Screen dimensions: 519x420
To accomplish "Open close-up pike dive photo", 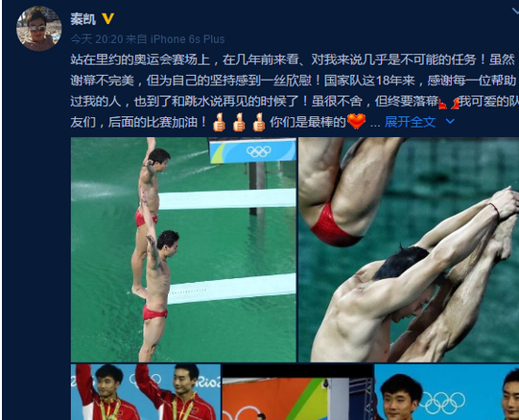I will pos(409,249).
